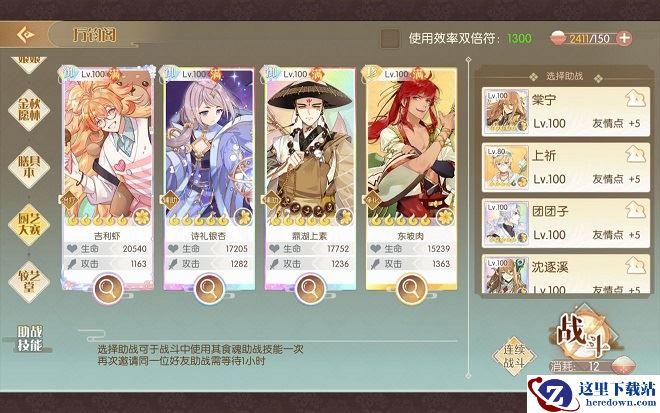This screenshot has width=660, height=413.
Task: Go to the 较艺堂 tab
Action: (29, 282)
